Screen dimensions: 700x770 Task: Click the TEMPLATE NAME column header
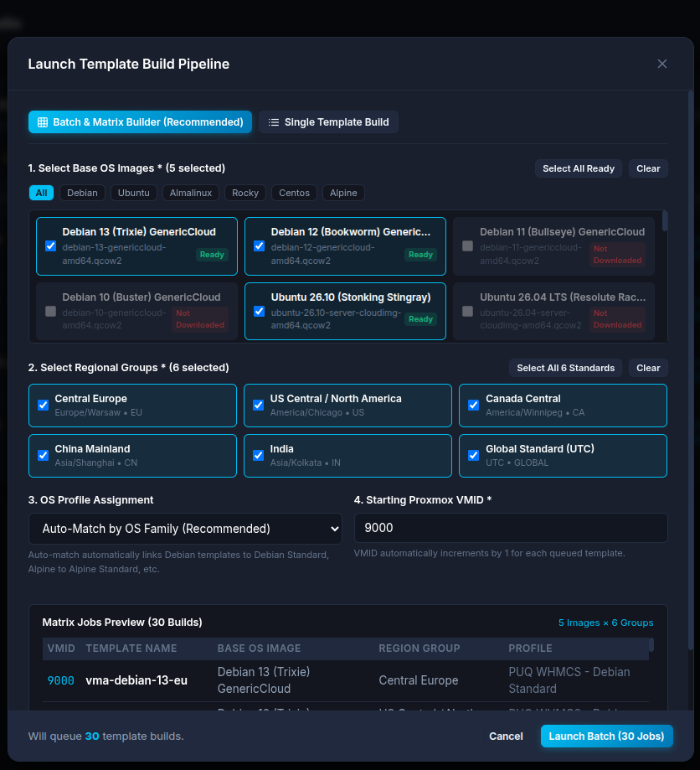pyautogui.click(x=131, y=649)
